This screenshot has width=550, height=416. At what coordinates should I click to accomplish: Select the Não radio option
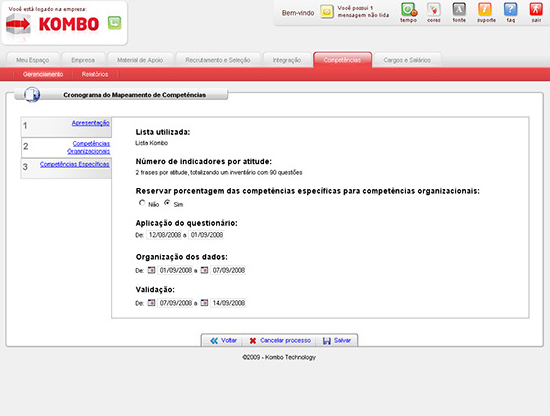[x=142, y=203]
